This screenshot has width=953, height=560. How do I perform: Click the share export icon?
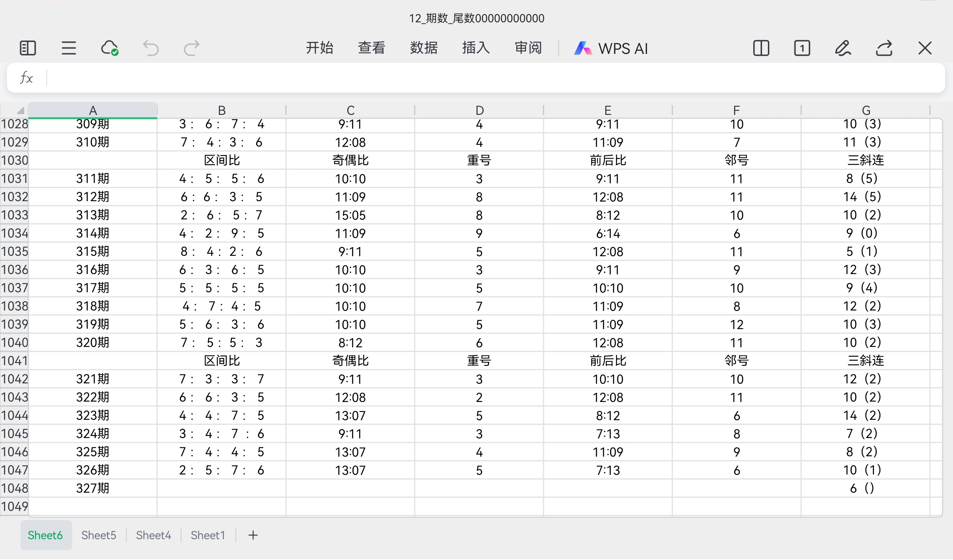coord(884,48)
